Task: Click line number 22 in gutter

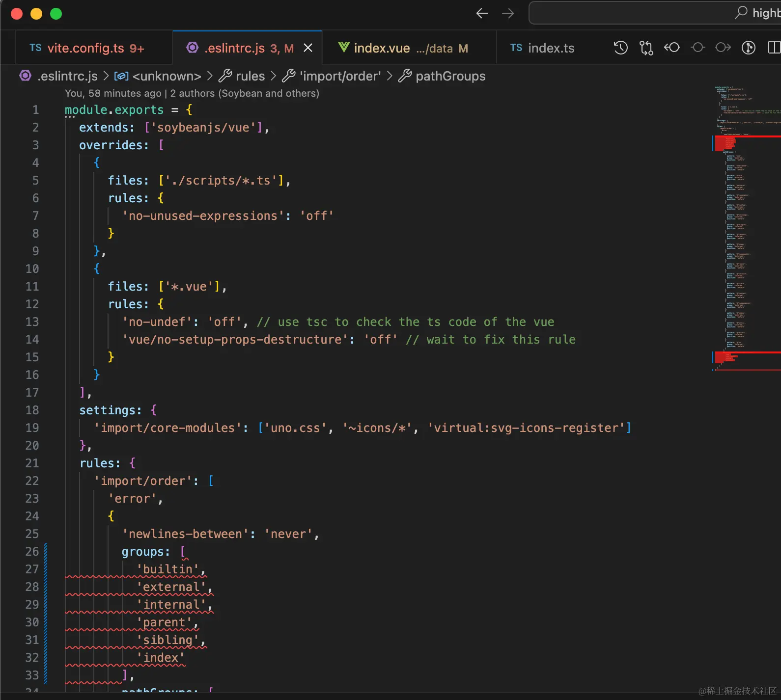Action: [32, 481]
